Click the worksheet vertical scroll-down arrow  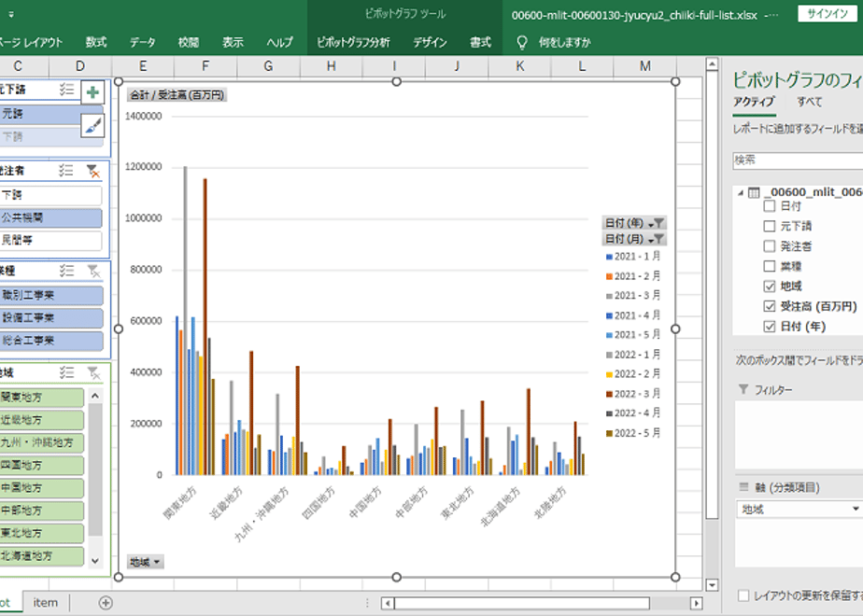(x=712, y=584)
